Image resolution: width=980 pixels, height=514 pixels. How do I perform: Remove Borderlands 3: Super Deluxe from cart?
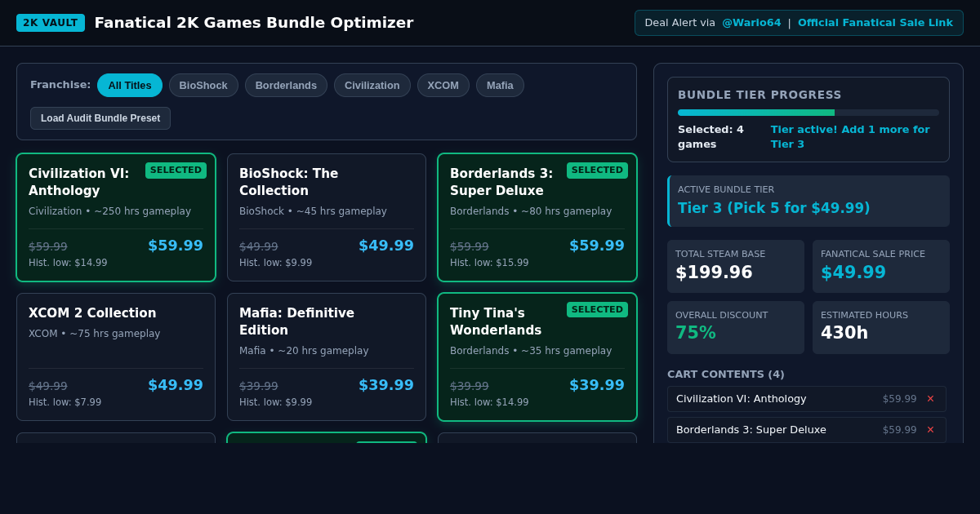click(x=930, y=430)
